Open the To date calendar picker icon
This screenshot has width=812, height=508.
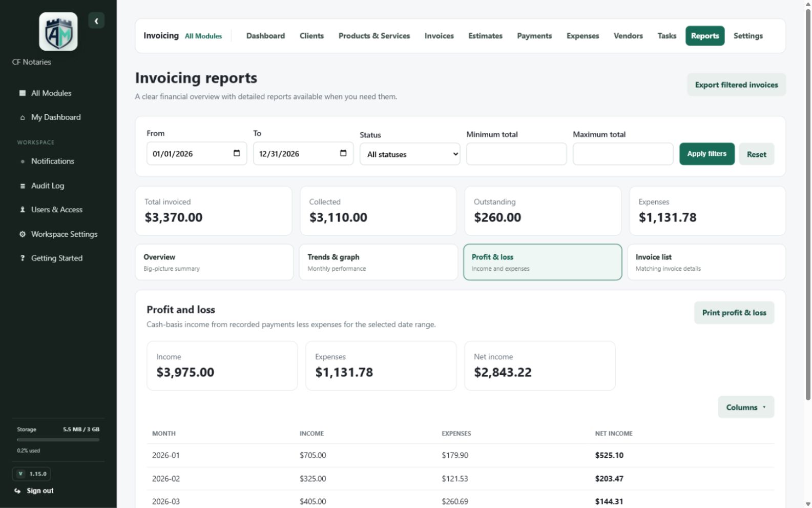pyautogui.click(x=343, y=153)
